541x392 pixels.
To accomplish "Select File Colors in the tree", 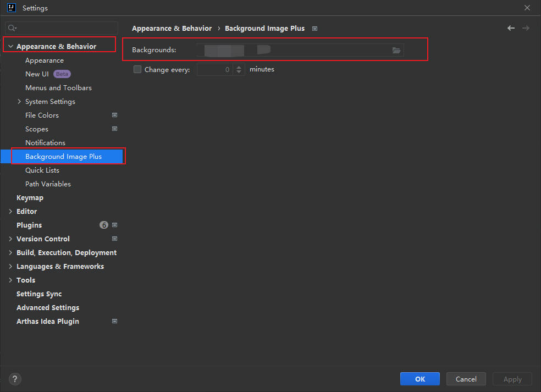I will (x=42, y=115).
